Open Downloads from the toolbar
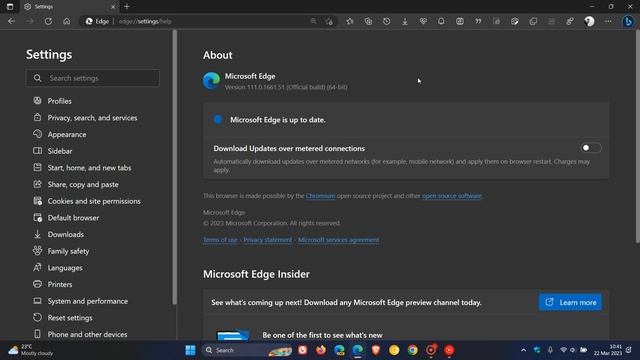Viewport: 640px width, 360px height. [x=405, y=21]
